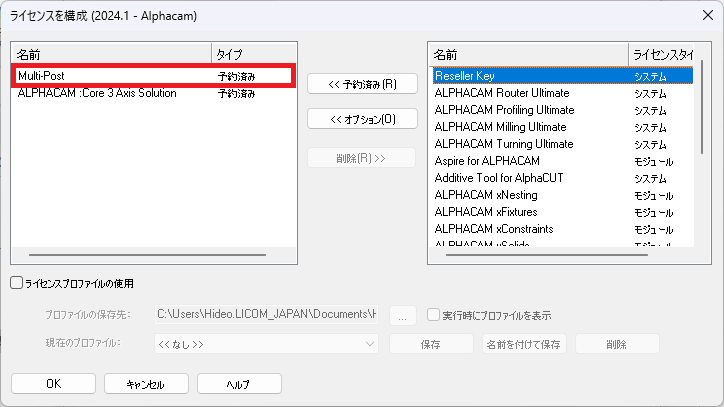Click the profile 削除 button
Viewport: 724px width, 407px height.
(616, 344)
